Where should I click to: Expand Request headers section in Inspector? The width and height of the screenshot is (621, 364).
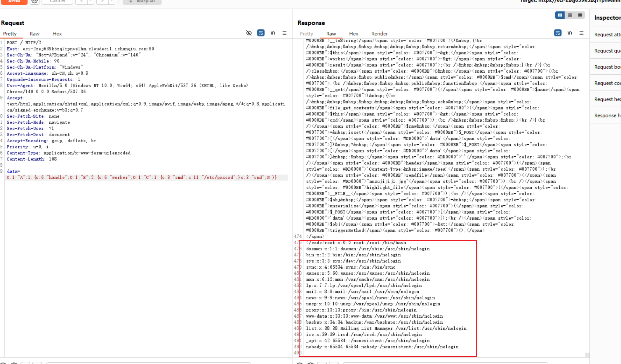click(x=607, y=99)
